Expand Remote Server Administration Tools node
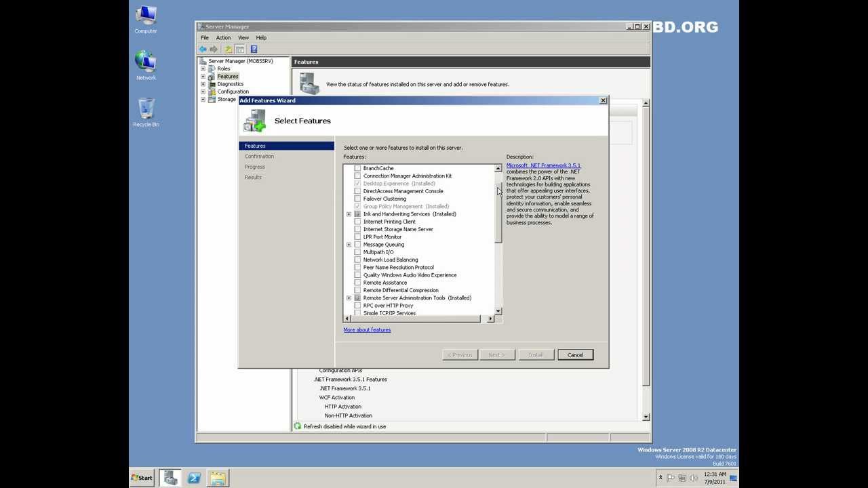The height and width of the screenshot is (488, 868). pos(349,298)
